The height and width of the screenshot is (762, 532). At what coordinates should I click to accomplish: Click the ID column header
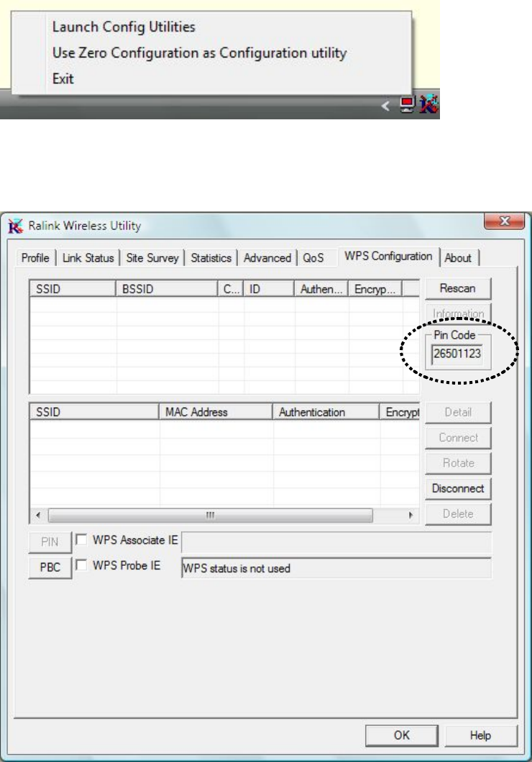coord(269,289)
